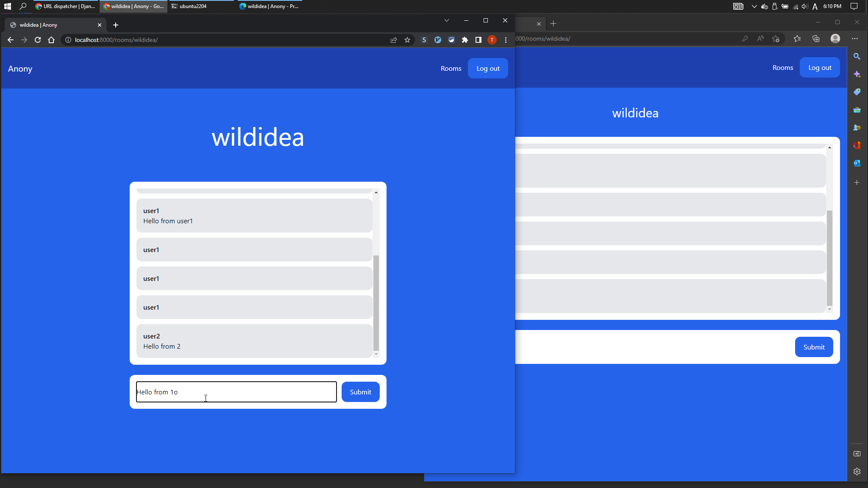This screenshot has width=868, height=488.
Task: Click the Vimium extension icon
Action: tap(438, 40)
